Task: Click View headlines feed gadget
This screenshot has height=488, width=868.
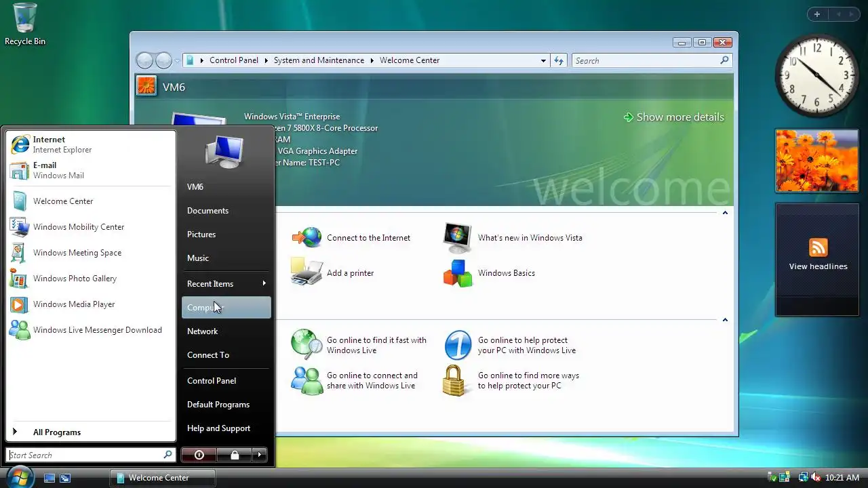Action: tap(817, 260)
